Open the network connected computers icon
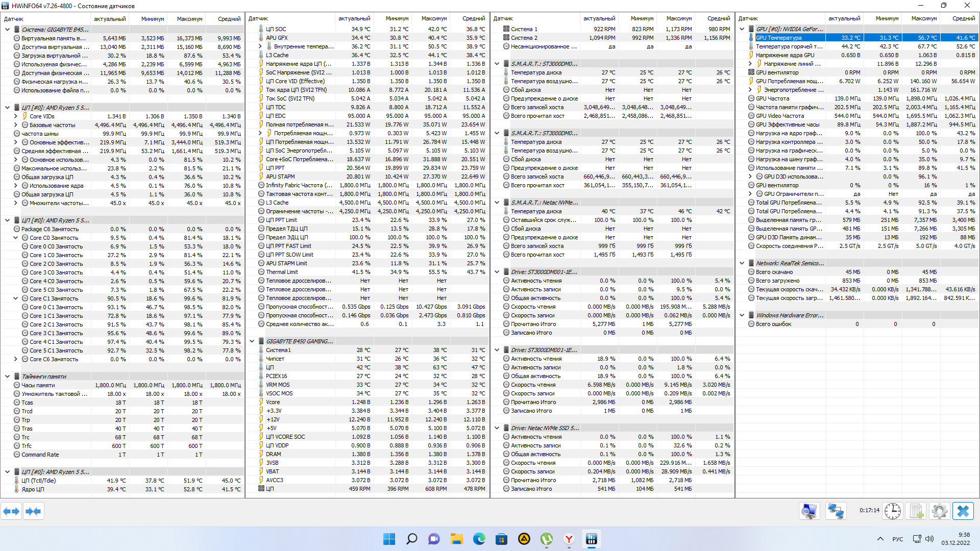Image resolution: width=980 pixels, height=551 pixels. point(836,511)
